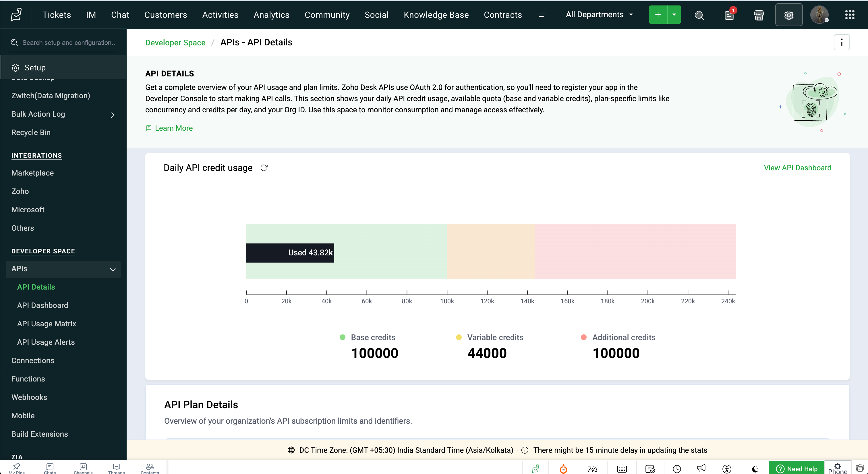The height and width of the screenshot is (474, 868).
Task: Open the keyboard shortcuts icon
Action: 622,469
